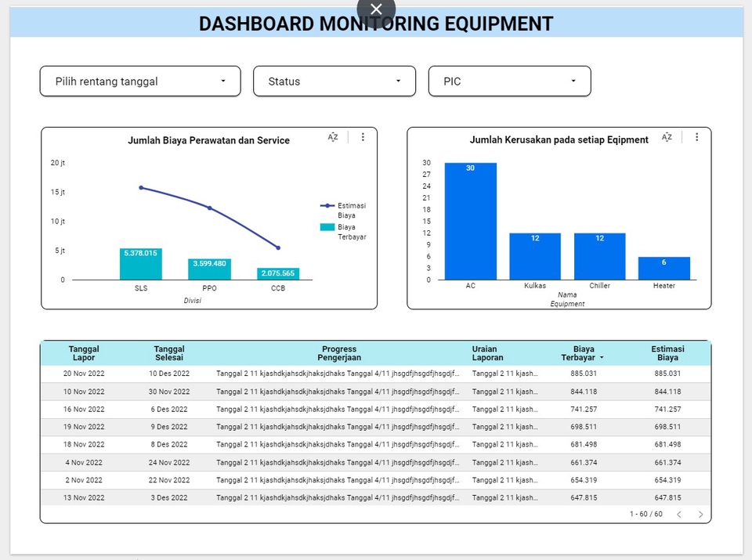Click the 16 Nov 2022 Tanggal Lapor cell

[x=84, y=410]
